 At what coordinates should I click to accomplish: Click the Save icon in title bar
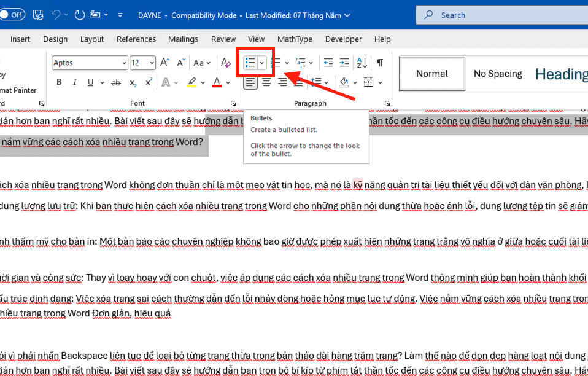click(x=38, y=15)
